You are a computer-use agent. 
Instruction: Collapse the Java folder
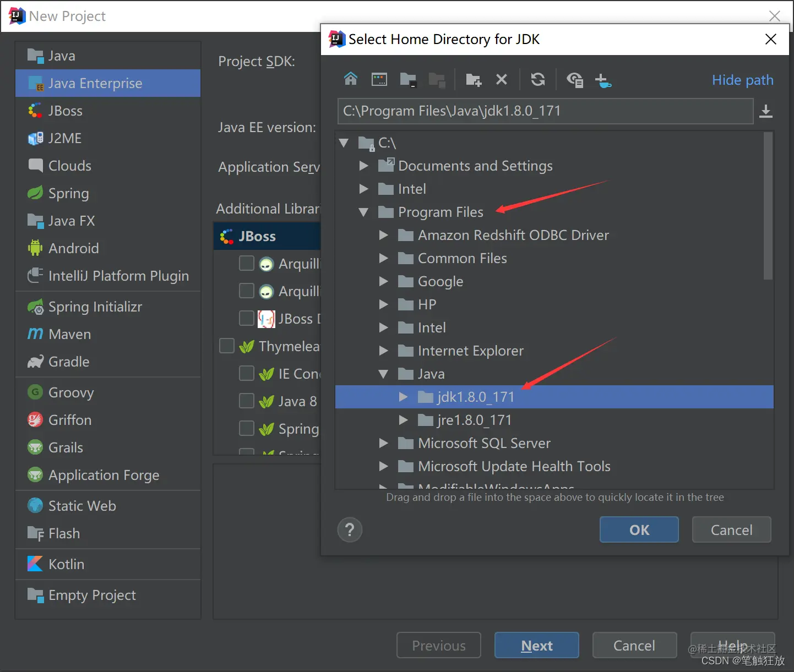pos(384,374)
